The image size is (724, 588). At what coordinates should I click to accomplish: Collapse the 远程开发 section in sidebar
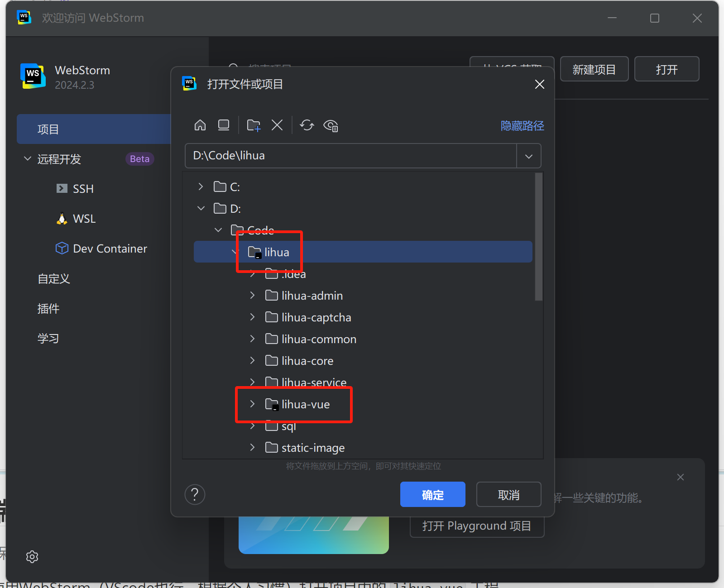(x=28, y=159)
